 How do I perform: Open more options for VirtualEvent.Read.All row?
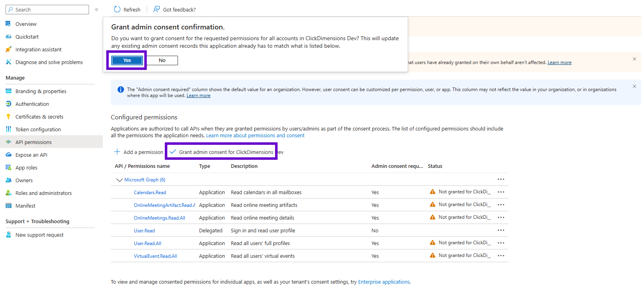(501, 255)
